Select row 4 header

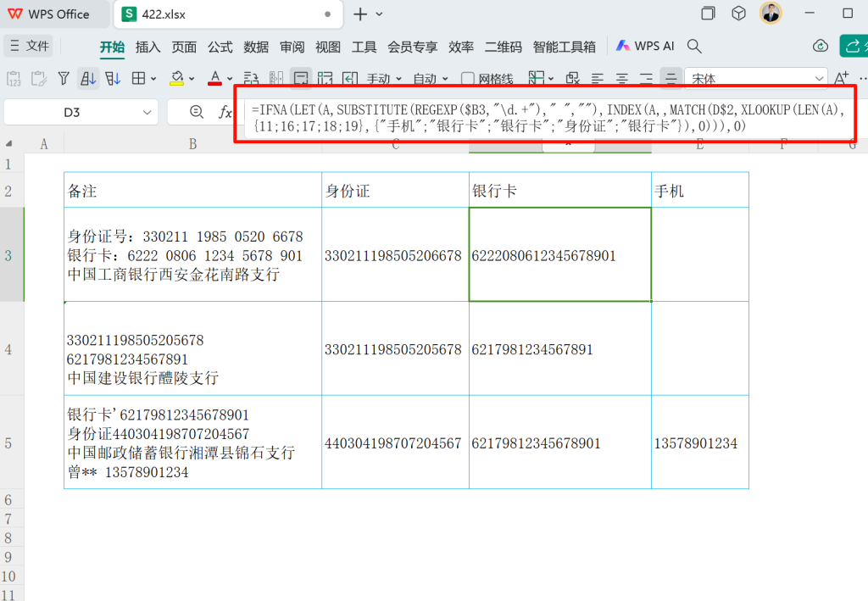pos(8,349)
